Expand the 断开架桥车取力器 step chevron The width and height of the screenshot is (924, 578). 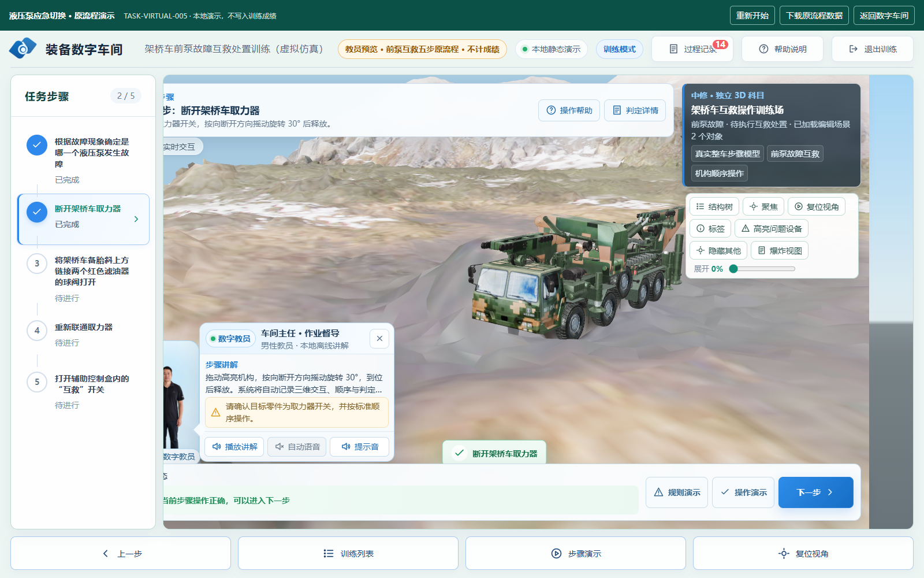point(136,219)
